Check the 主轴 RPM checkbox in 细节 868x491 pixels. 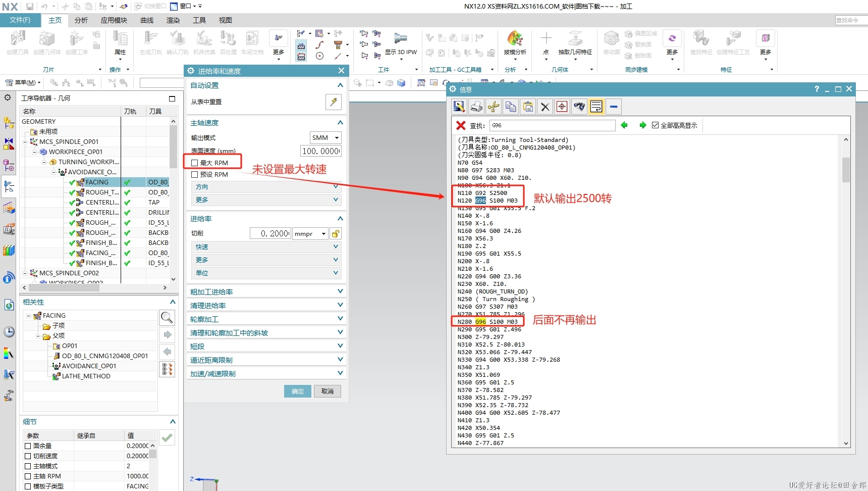[28, 476]
